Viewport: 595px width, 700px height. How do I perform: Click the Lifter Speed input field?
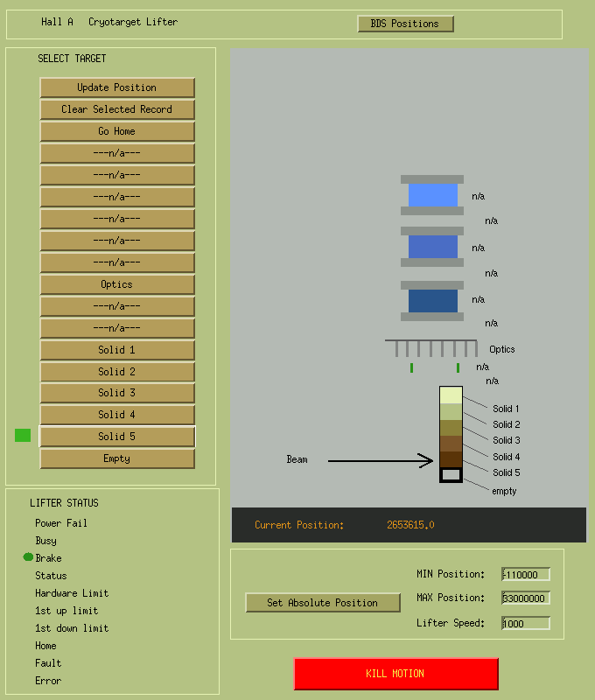(x=526, y=623)
